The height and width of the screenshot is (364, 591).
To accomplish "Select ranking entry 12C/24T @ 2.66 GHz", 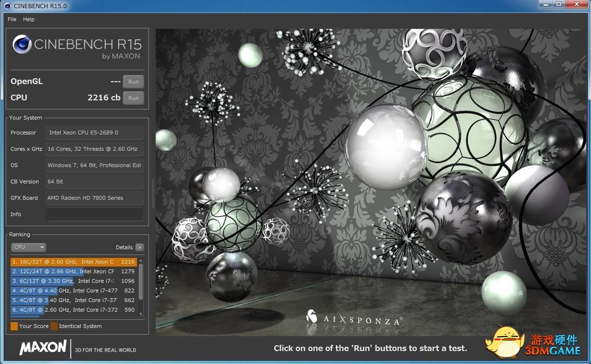I will [74, 271].
